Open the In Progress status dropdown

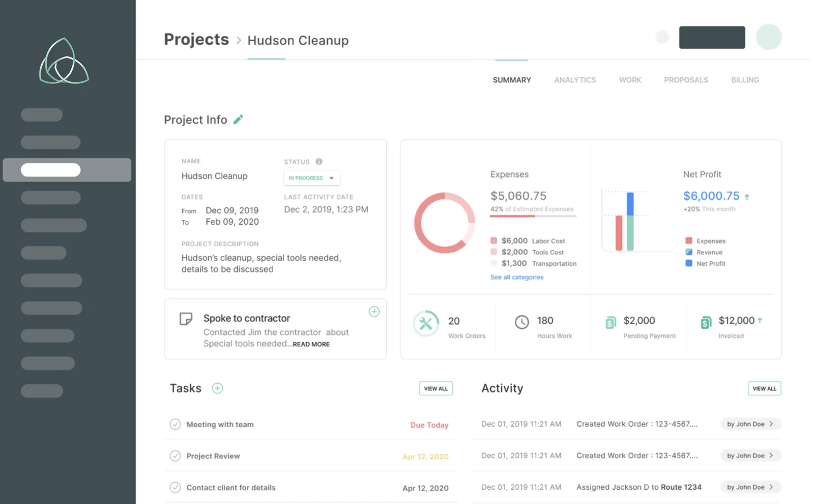(x=312, y=178)
